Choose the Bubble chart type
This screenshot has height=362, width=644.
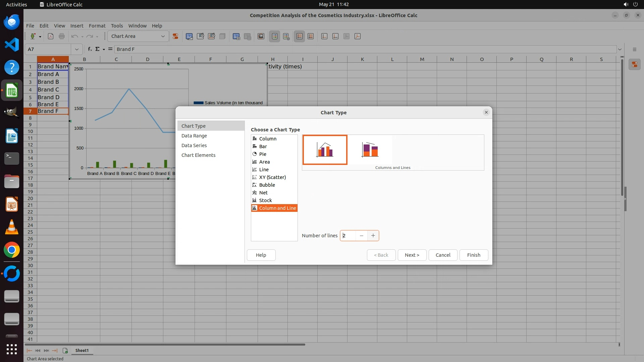(x=267, y=185)
